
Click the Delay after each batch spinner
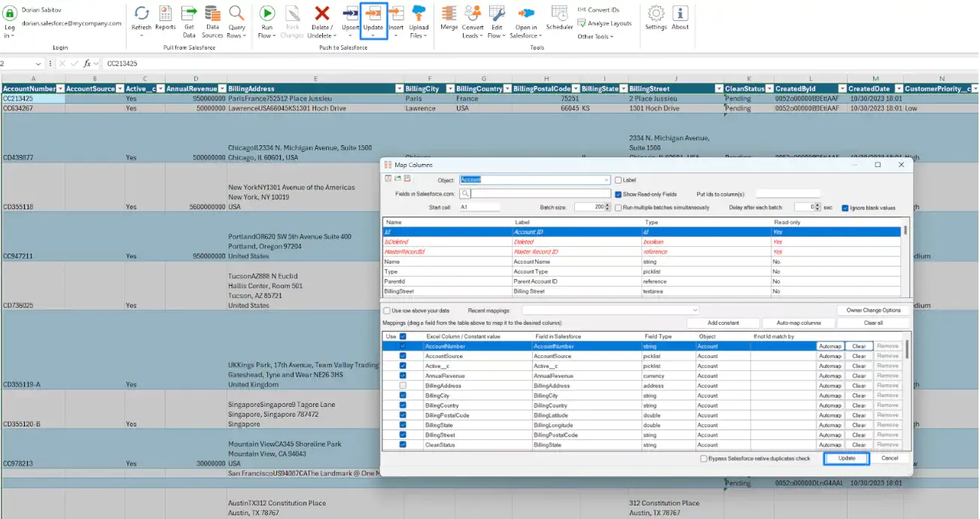point(818,207)
